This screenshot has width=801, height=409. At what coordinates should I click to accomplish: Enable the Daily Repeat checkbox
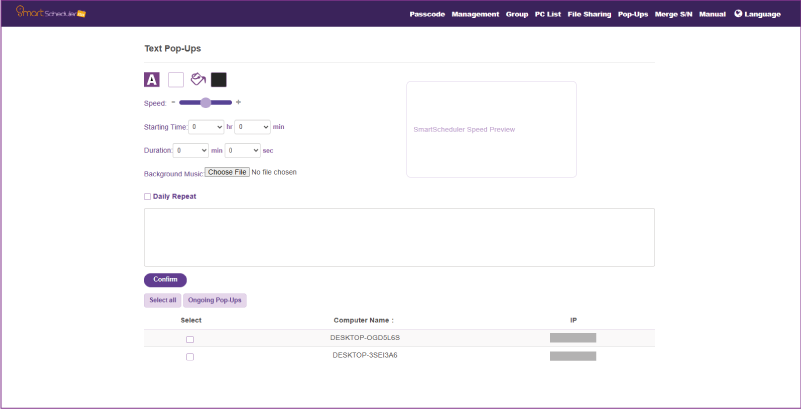(x=148, y=197)
